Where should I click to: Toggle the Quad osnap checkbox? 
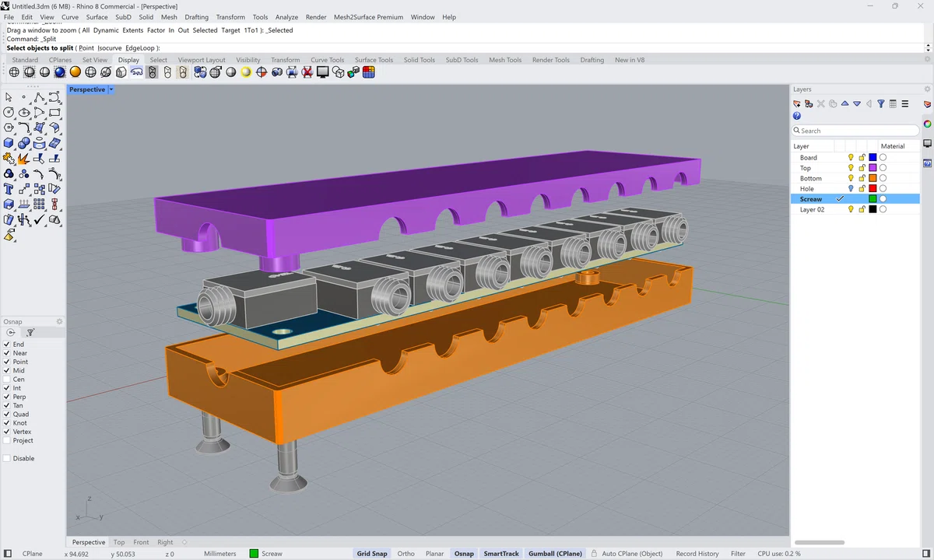pyautogui.click(x=7, y=414)
